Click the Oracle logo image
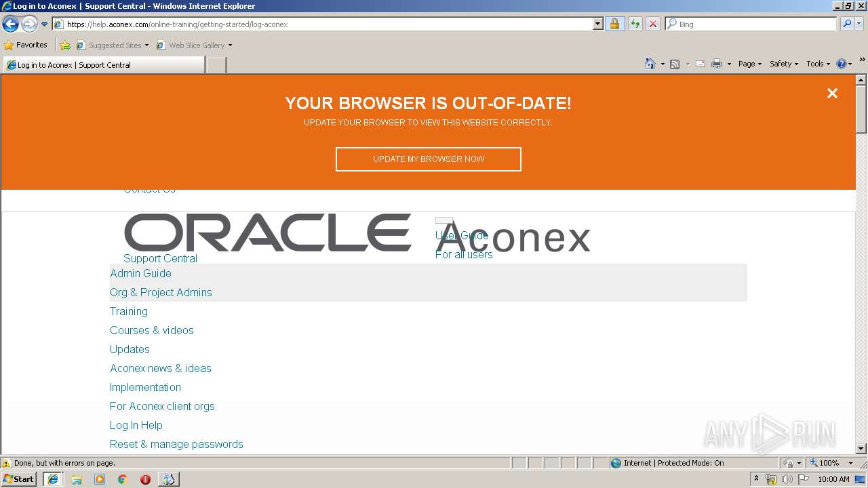 click(268, 232)
